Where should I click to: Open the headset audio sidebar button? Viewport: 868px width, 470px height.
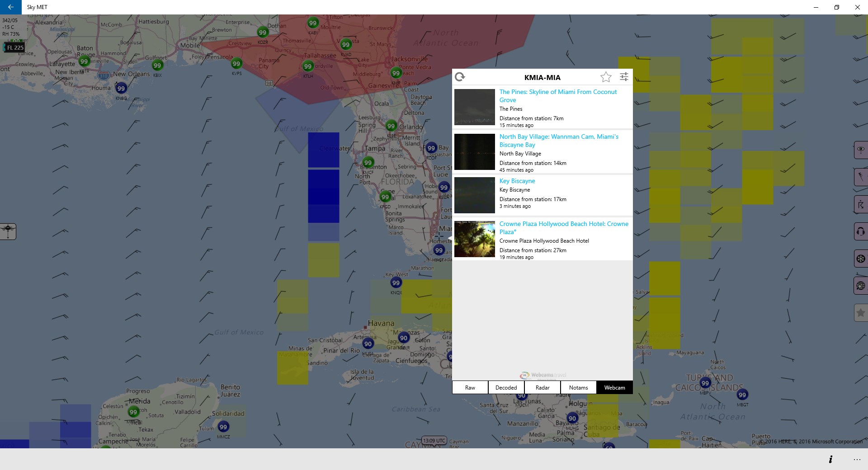point(861,232)
